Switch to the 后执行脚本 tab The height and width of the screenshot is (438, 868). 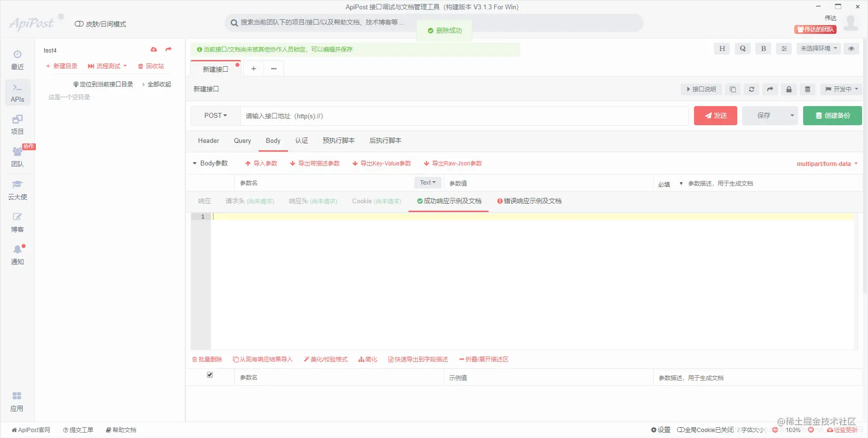click(385, 141)
